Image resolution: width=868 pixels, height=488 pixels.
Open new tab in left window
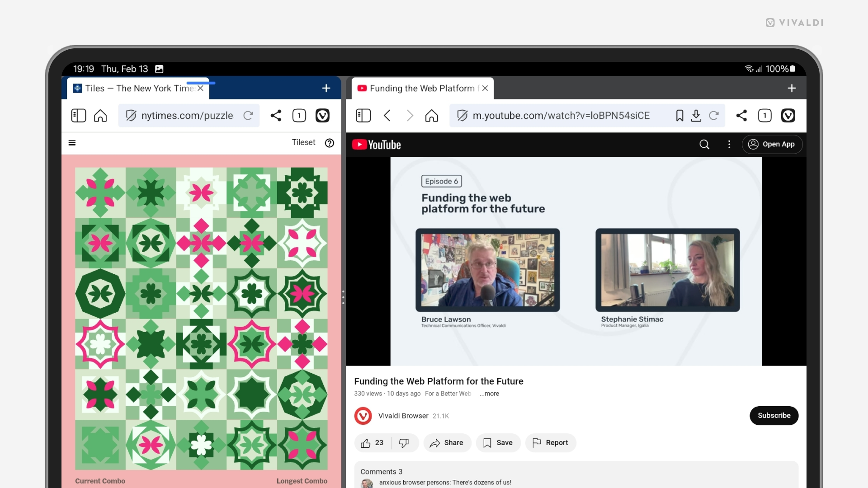[326, 88]
